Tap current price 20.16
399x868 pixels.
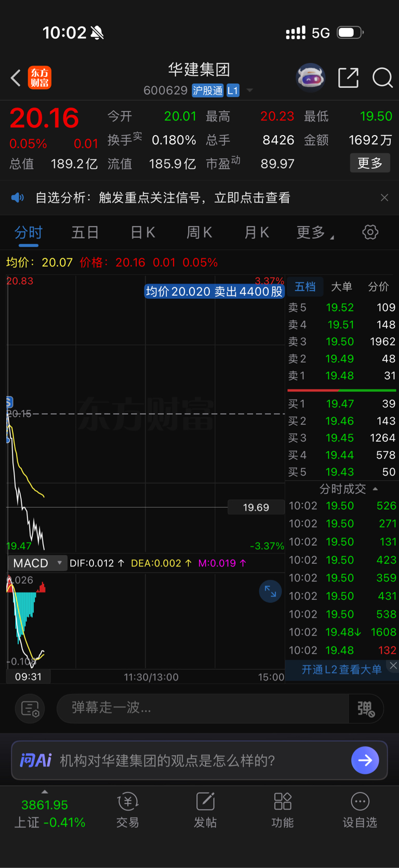(44, 118)
